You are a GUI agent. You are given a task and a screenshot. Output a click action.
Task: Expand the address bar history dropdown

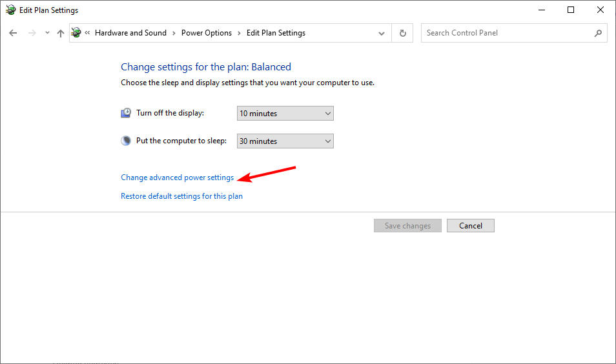[x=382, y=33]
